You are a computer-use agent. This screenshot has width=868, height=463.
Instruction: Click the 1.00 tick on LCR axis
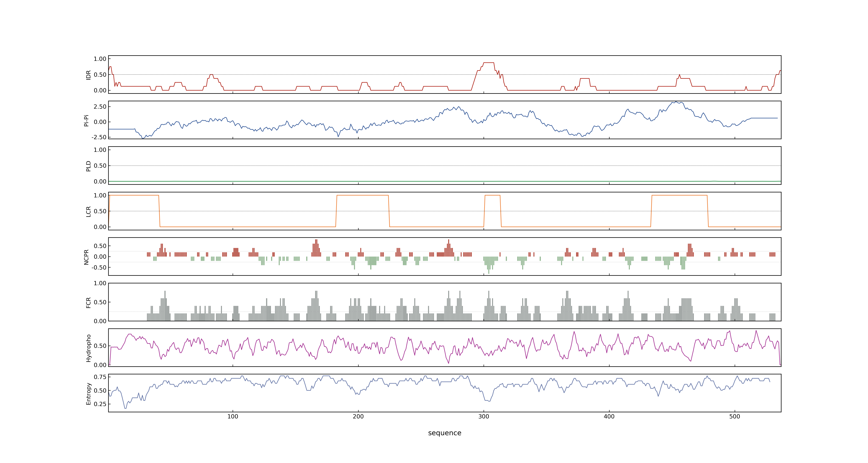100,195
